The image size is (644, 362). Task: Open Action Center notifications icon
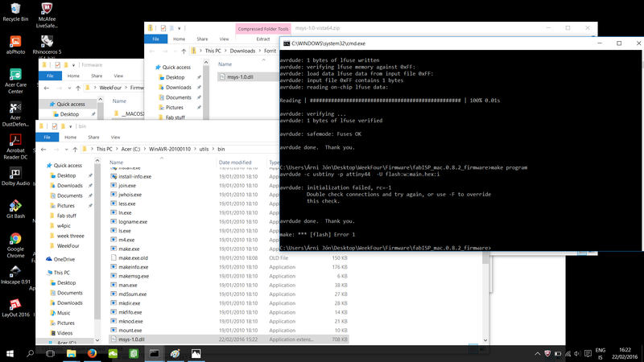point(588,353)
